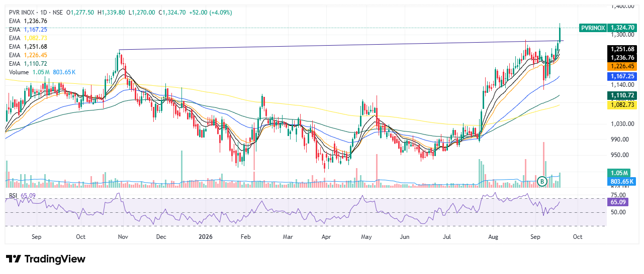Click the 2026 label on time axis
644x274 pixels.
tap(205, 236)
